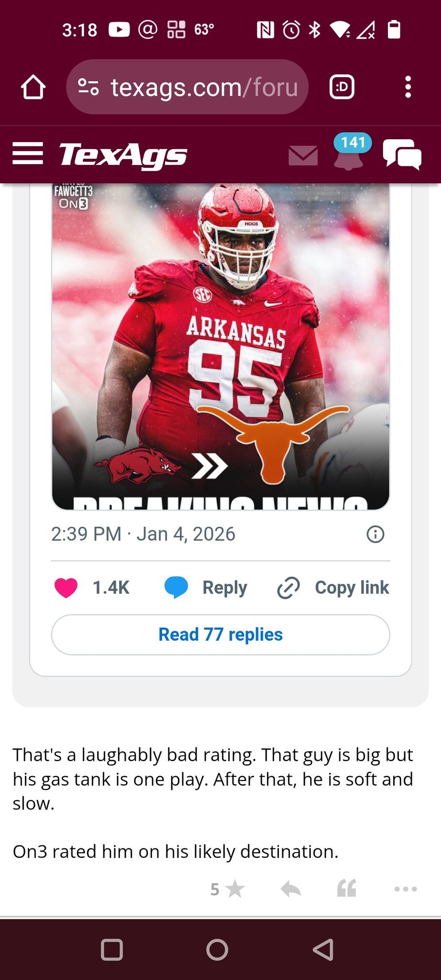Screen dimensions: 441x980
Task: Tap the browser home icon
Action: pyautogui.click(x=33, y=87)
